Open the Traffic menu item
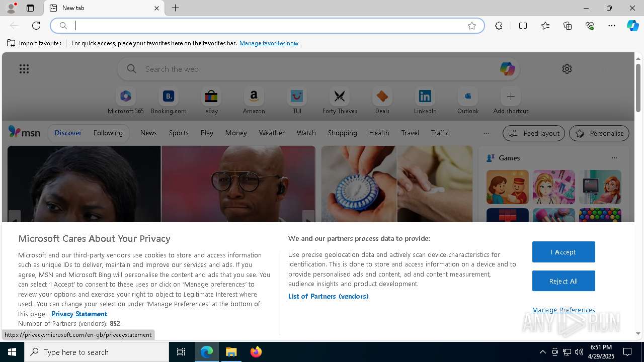 [x=440, y=133]
